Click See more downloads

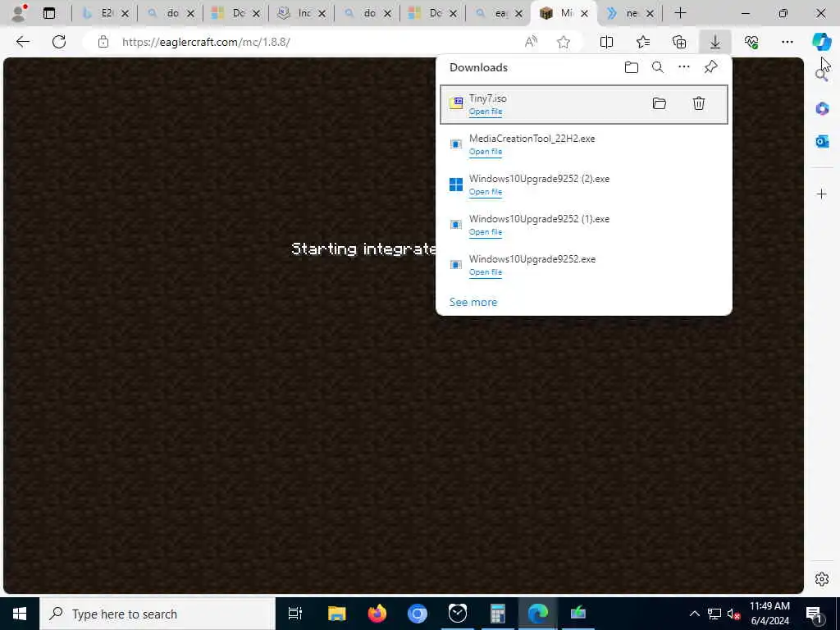(473, 302)
